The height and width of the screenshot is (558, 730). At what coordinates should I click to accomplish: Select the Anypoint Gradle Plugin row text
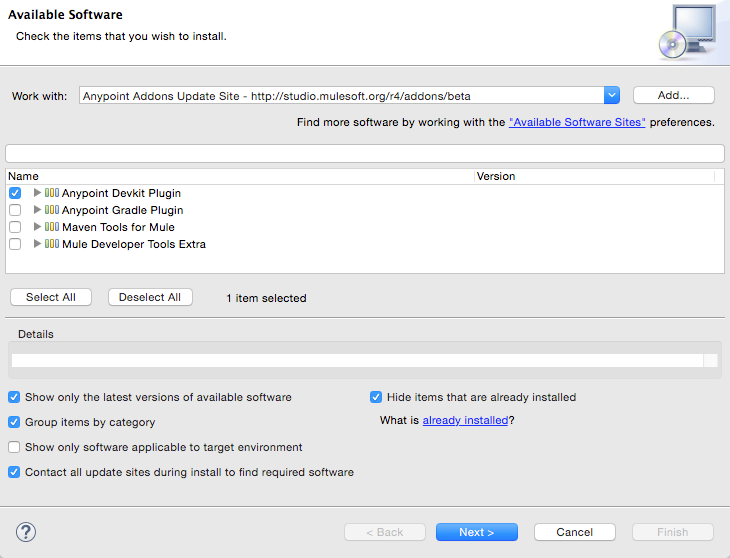[x=122, y=210]
